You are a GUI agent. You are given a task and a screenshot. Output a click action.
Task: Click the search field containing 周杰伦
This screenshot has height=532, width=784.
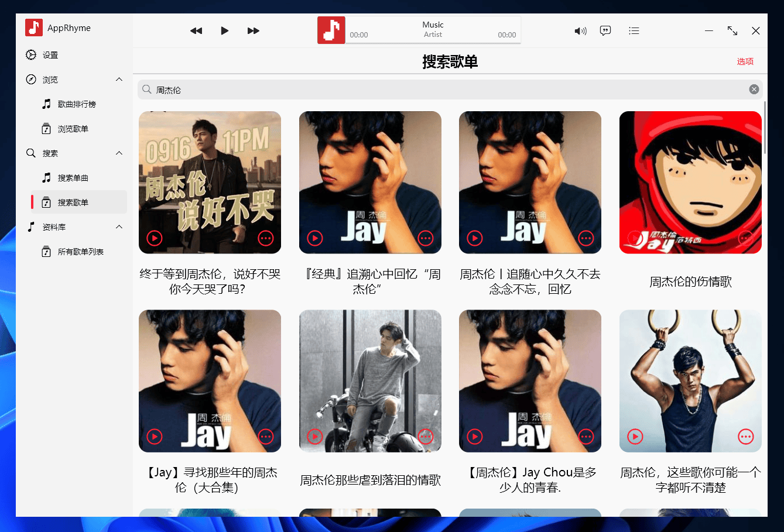click(450, 90)
